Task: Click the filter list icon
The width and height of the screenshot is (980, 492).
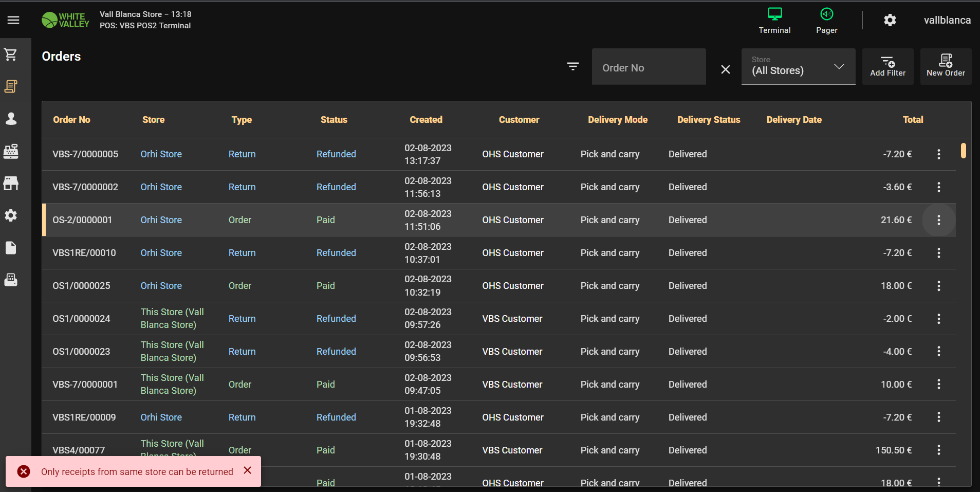Action: [x=572, y=66]
